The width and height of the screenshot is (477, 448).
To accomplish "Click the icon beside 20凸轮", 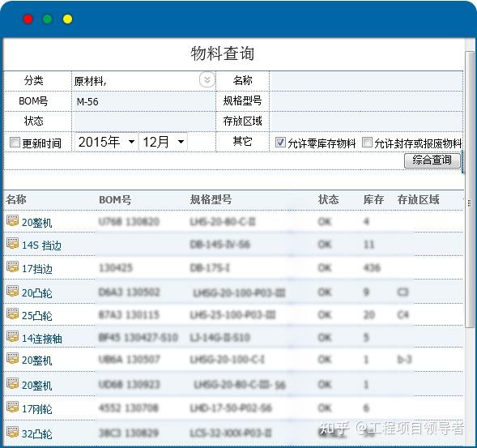I will [12, 291].
